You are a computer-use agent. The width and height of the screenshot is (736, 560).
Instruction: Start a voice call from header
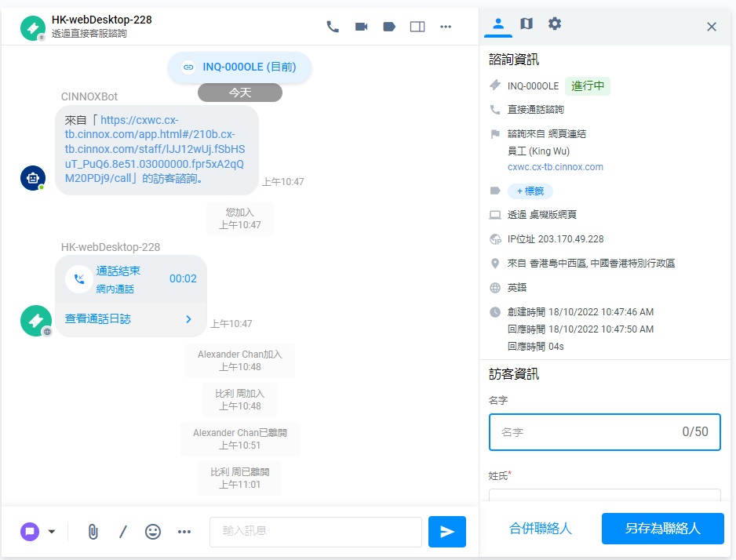click(333, 27)
